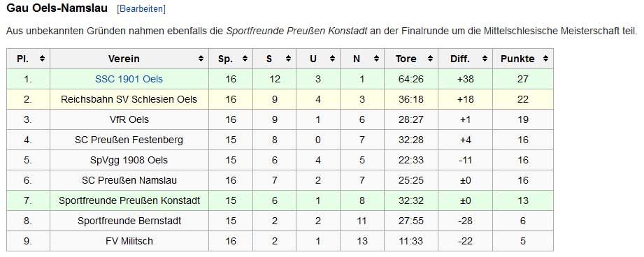The width and height of the screenshot is (644, 257).
Task: Click the Gau Oels-Namslau heading
Action: [x=57, y=8]
